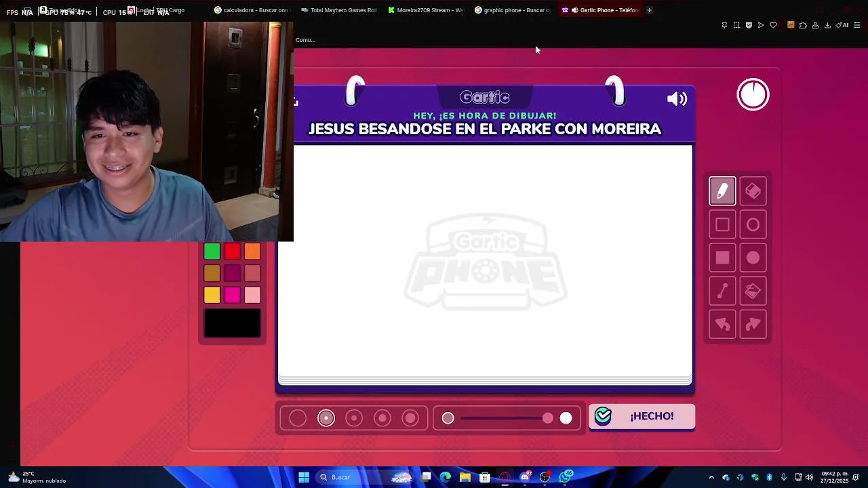Open Microsoft Edge from the taskbar

445,477
